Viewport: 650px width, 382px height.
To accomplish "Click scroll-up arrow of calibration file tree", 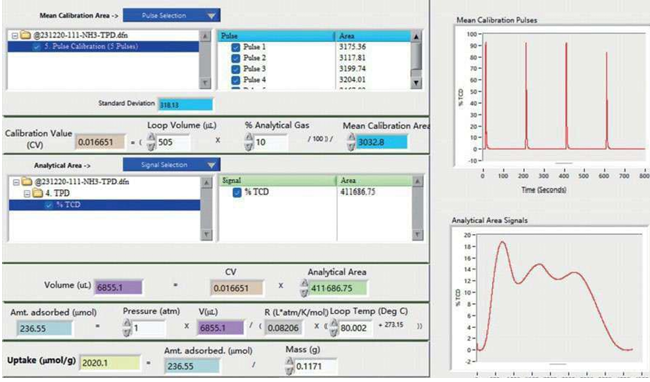I will (205, 36).
